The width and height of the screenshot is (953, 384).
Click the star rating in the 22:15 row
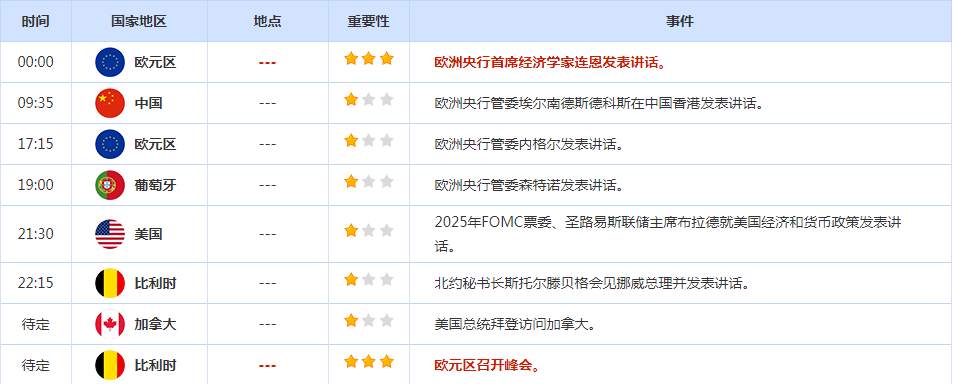click(369, 279)
